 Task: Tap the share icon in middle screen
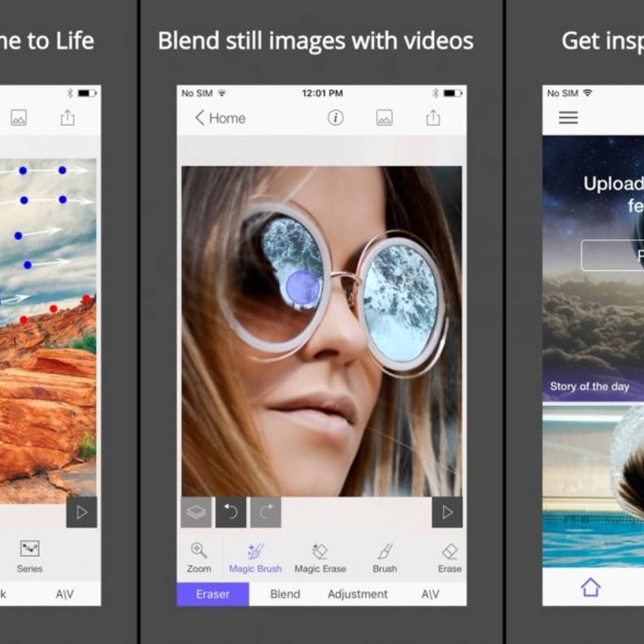pyautogui.click(x=433, y=118)
